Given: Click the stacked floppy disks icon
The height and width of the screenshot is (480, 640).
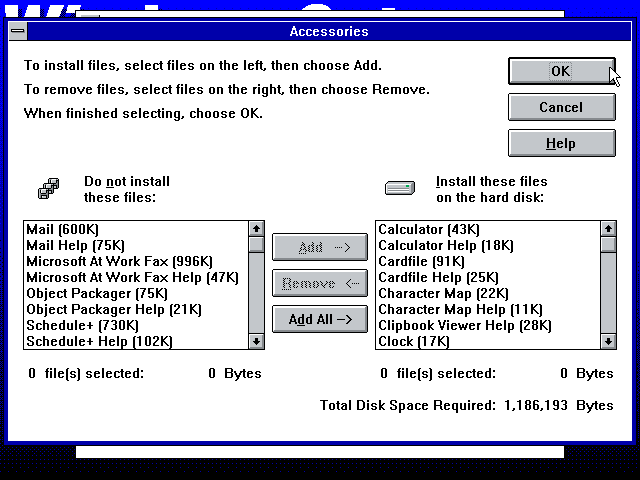Looking at the screenshot, I should [x=49, y=189].
